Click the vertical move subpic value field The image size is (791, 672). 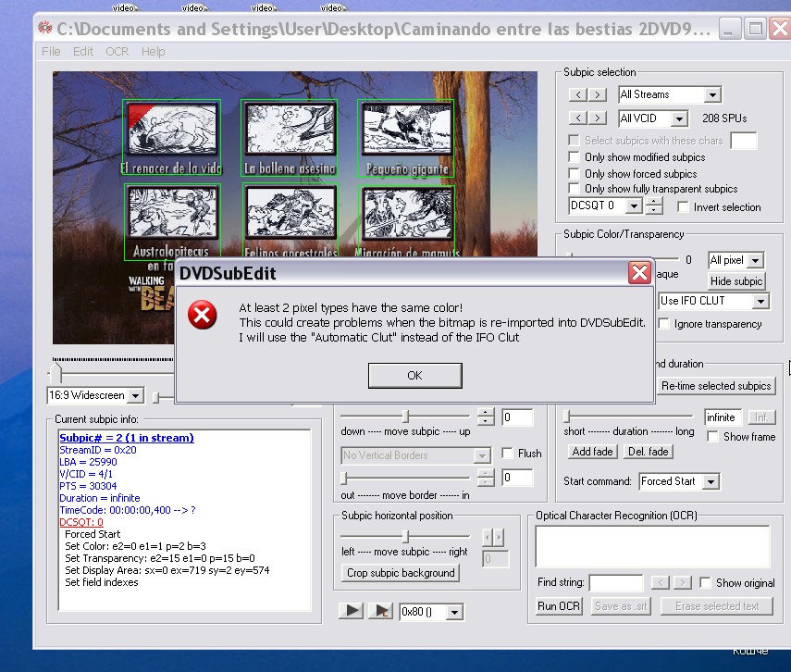coord(517,417)
